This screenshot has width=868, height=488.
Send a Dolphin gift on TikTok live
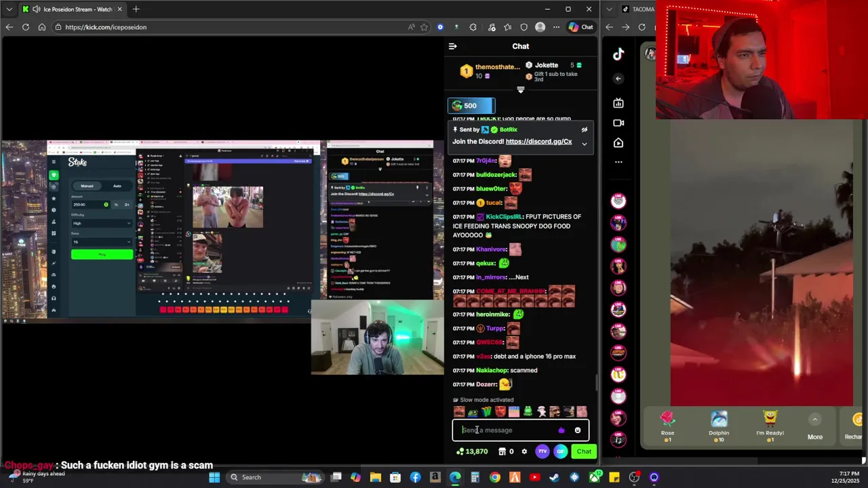(719, 427)
